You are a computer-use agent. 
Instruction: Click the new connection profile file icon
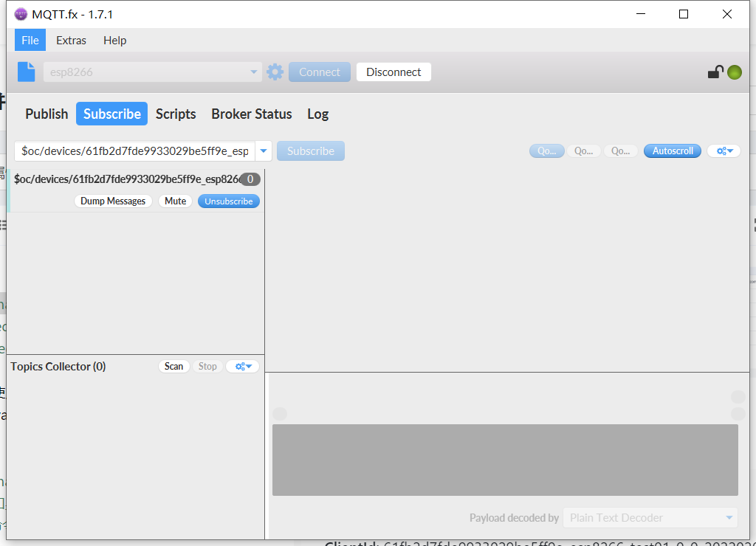coord(26,72)
